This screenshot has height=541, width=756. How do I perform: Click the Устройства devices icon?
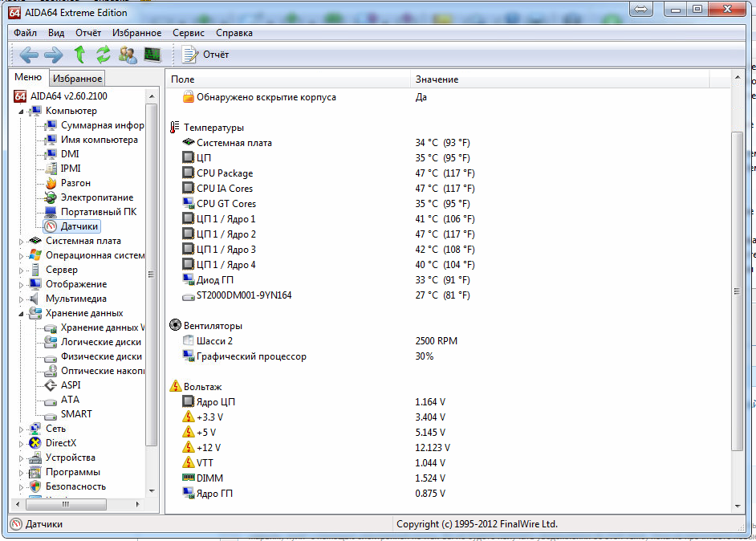[35, 458]
